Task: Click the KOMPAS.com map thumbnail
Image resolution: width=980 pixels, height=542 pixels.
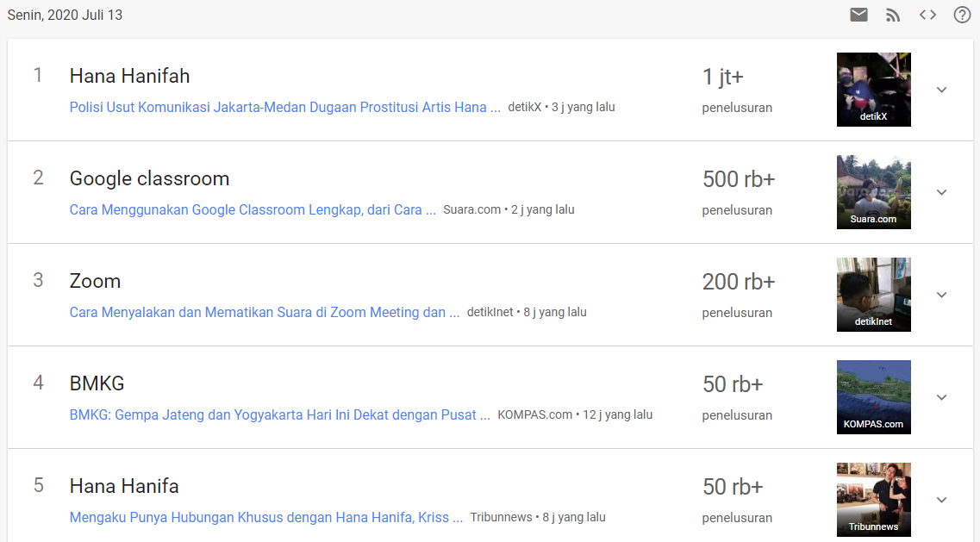Action: (x=873, y=397)
